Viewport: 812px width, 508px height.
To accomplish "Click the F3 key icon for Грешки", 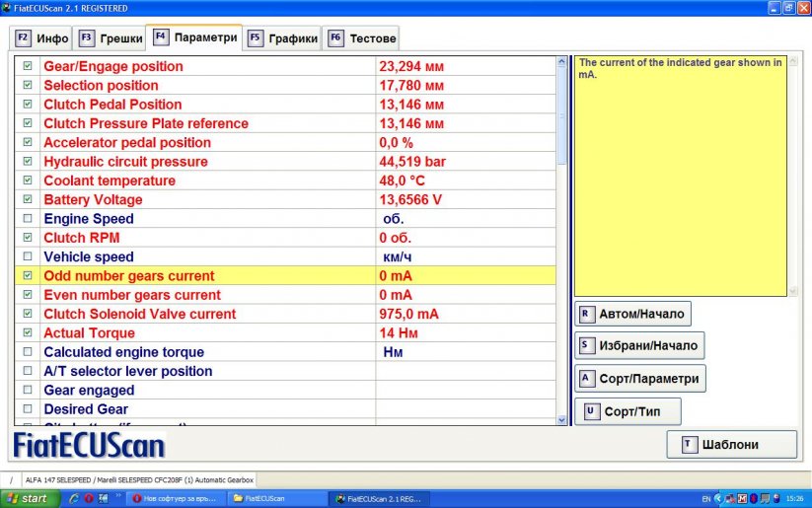I will [87, 38].
